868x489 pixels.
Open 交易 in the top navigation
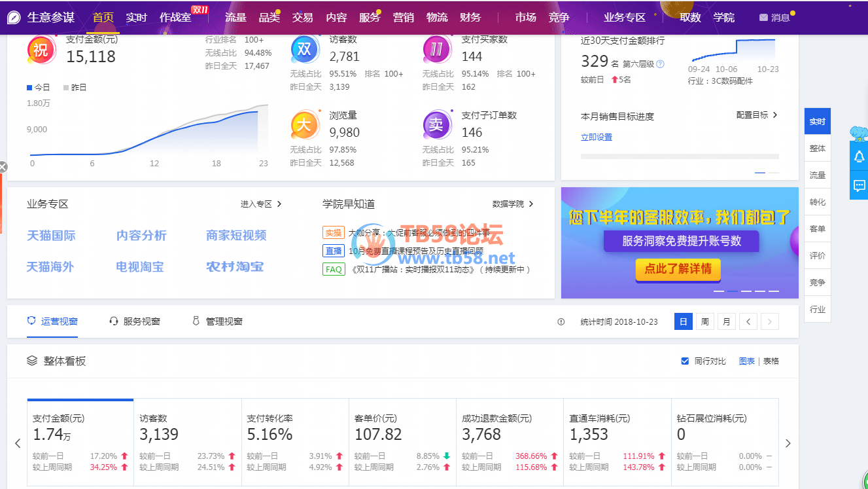(x=302, y=18)
